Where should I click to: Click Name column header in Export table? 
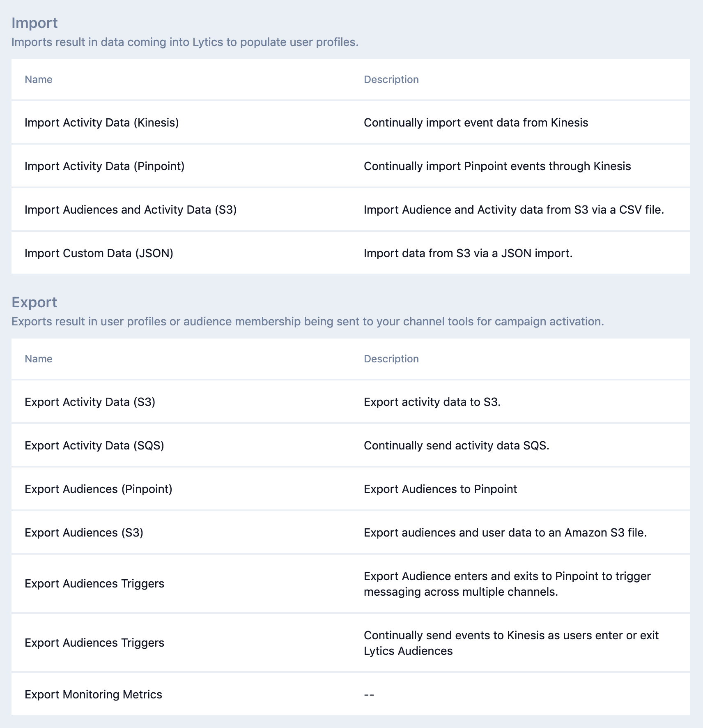tap(39, 359)
